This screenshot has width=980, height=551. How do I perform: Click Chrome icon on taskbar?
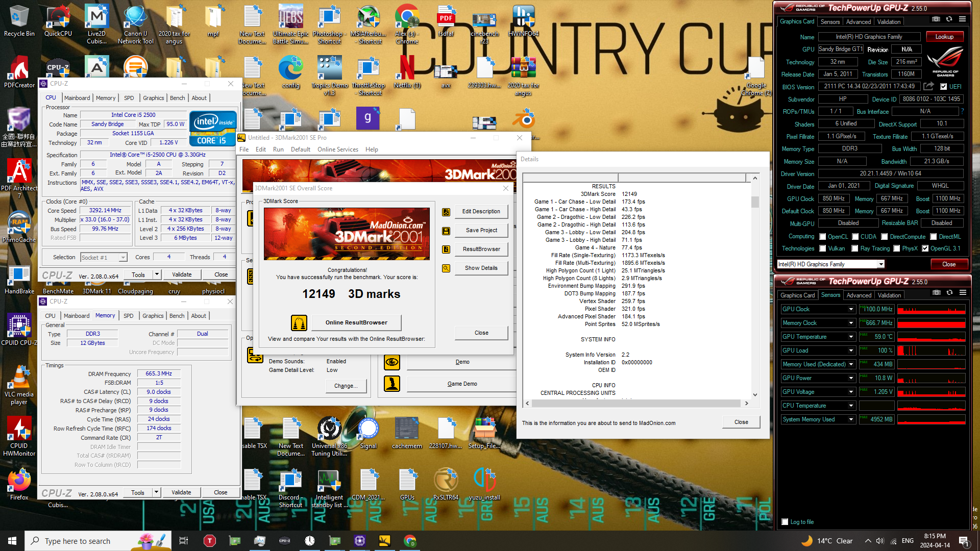coord(410,541)
